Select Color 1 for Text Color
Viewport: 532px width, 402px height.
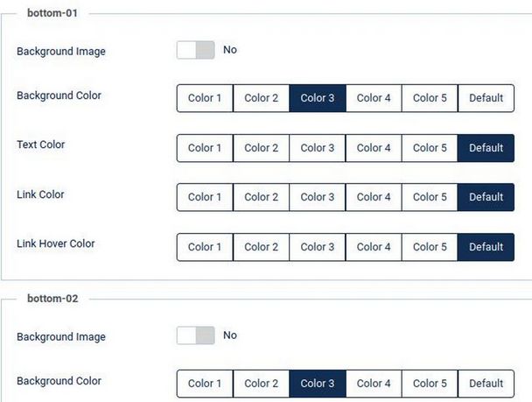pos(205,148)
